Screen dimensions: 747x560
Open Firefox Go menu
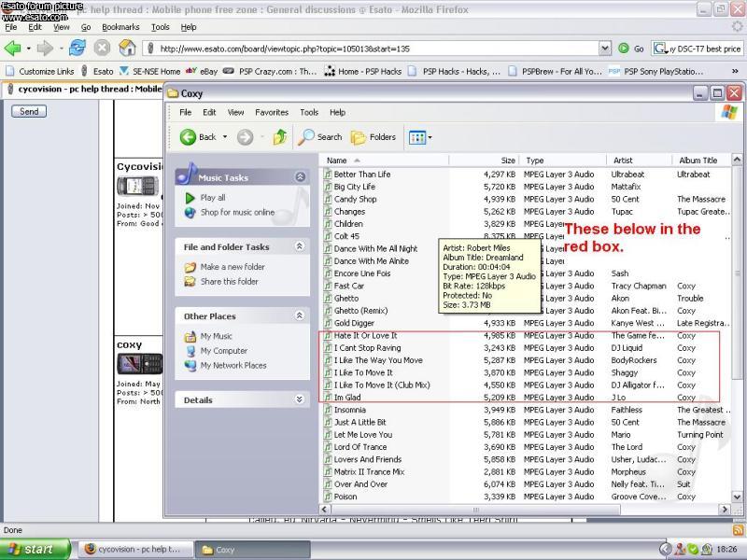point(86,27)
